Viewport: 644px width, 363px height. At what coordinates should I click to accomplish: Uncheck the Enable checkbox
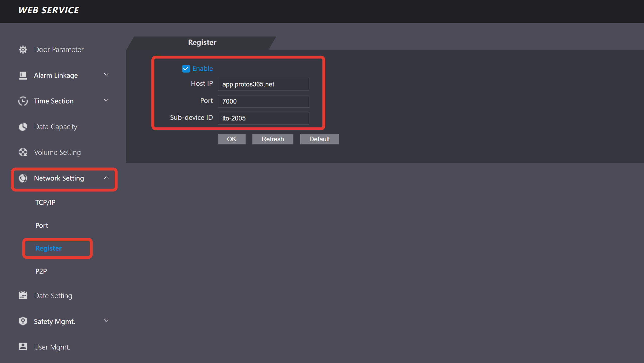click(x=186, y=69)
